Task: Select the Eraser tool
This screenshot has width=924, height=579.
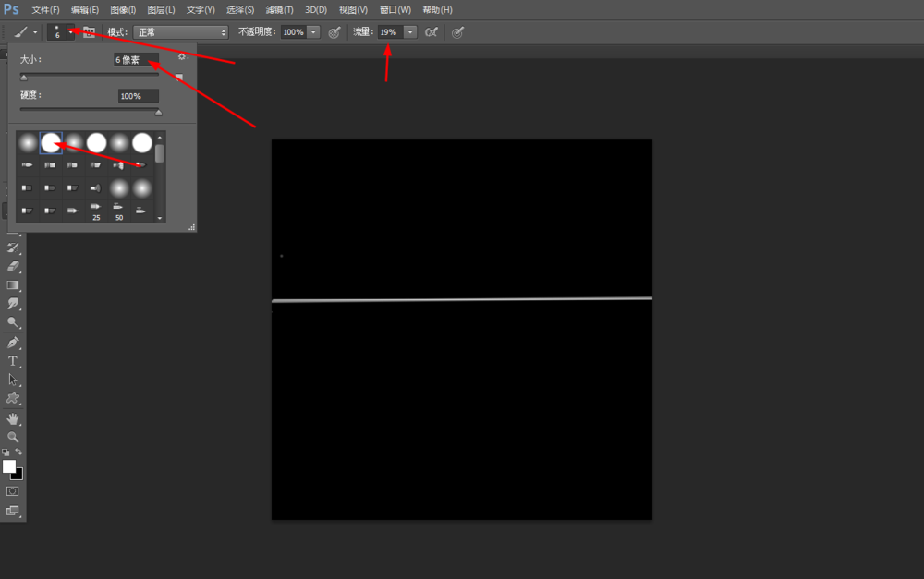Action: click(13, 266)
